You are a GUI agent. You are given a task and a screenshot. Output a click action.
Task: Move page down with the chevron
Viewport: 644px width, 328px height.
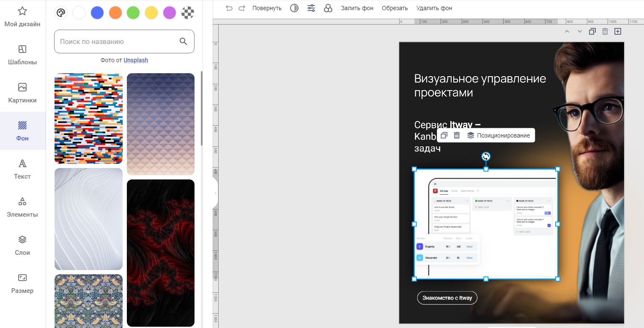580,31
